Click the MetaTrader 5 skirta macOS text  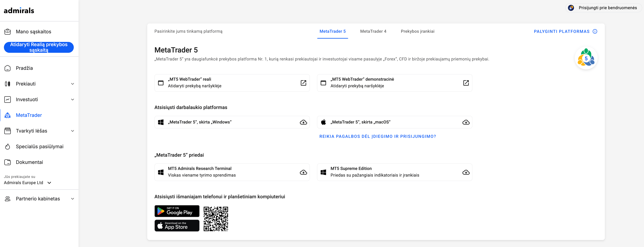(x=360, y=122)
